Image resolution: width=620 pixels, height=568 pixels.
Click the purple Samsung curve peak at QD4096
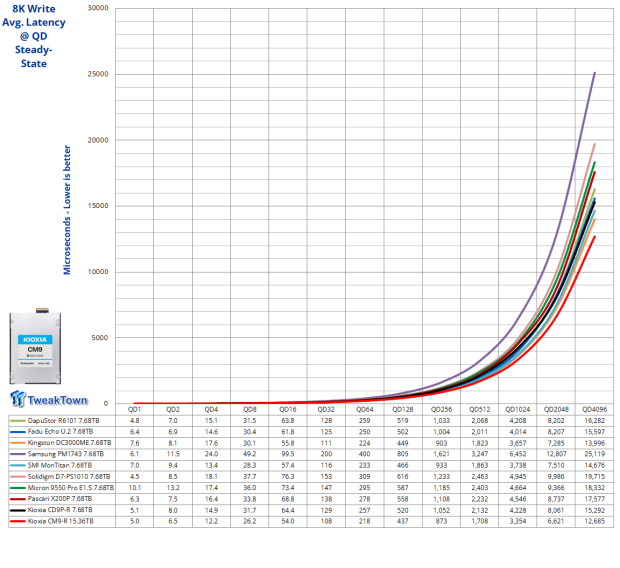tap(594, 73)
